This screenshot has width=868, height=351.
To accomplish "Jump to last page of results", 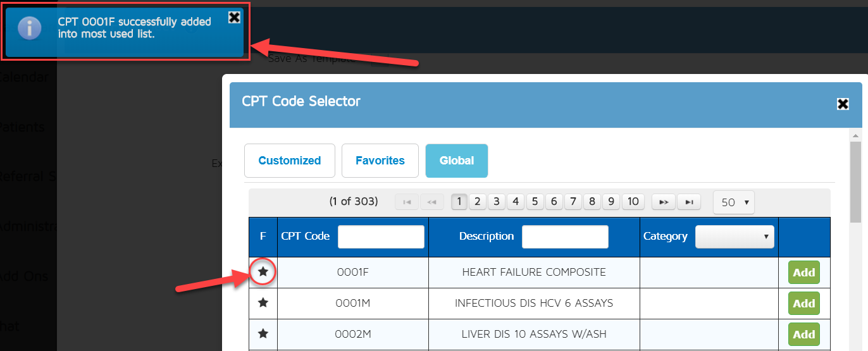I will click(x=689, y=202).
